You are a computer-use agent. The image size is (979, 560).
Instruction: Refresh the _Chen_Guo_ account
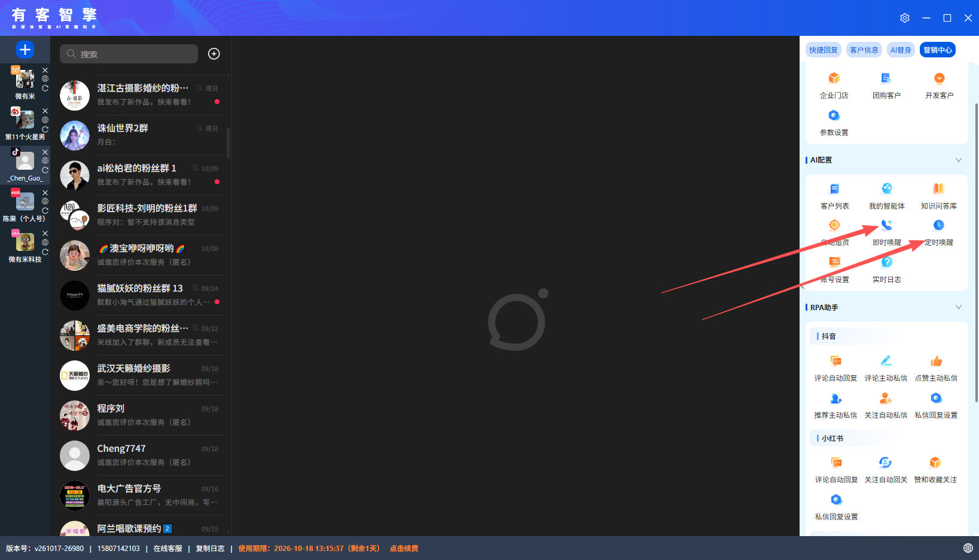pos(45,170)
